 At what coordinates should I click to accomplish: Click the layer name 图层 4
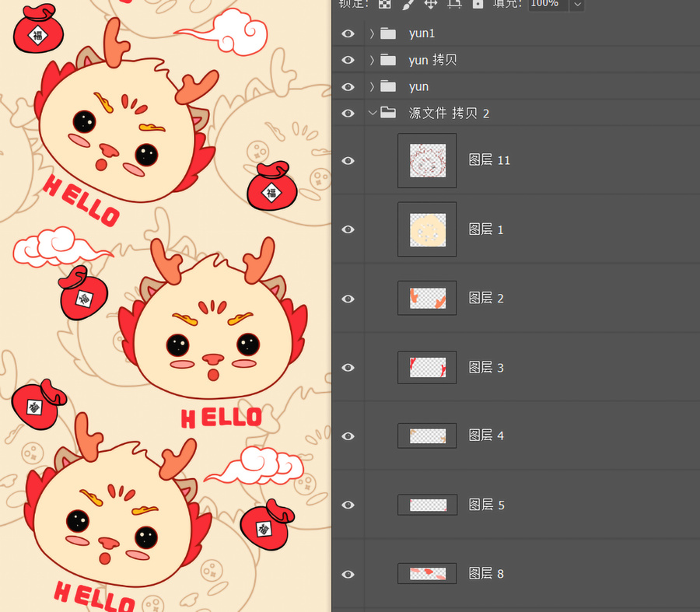486,435
